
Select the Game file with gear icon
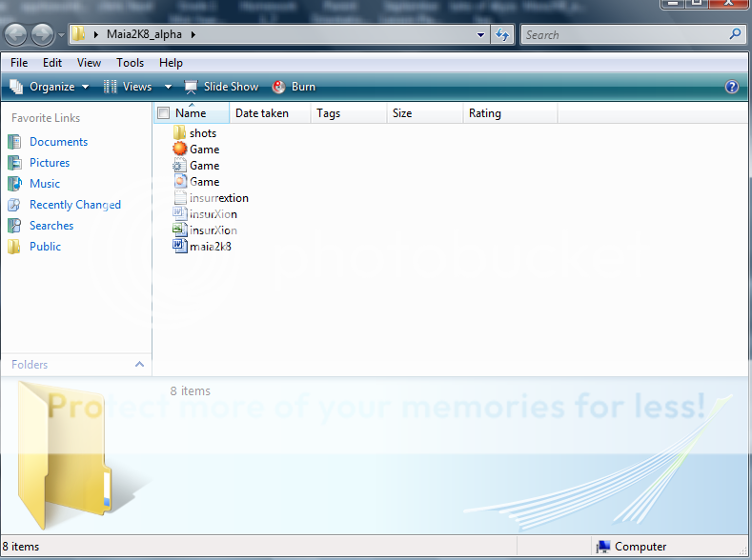pyautogui.click(x=180, y=166)
